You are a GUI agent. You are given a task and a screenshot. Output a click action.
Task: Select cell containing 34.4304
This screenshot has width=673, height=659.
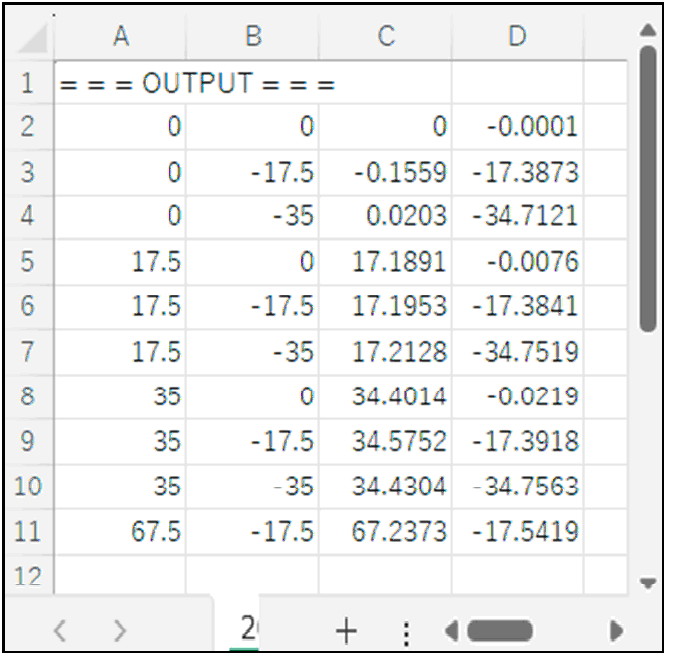click(x=386, y=487)
